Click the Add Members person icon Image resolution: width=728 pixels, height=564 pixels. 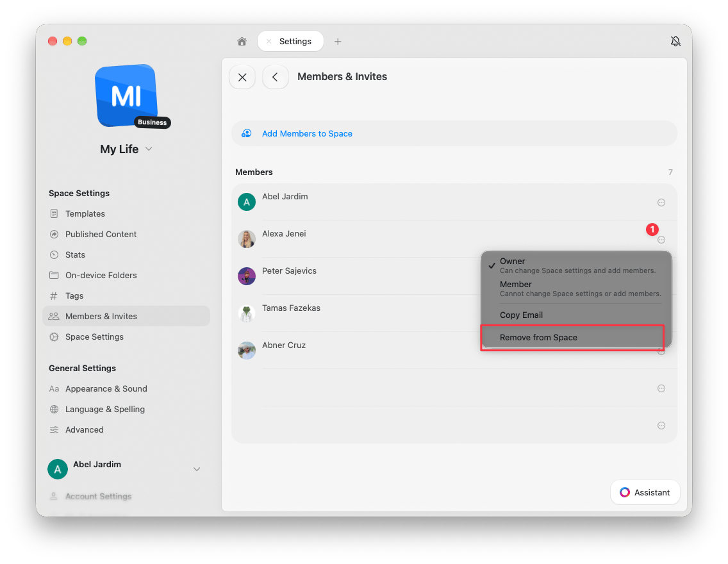click(x=247, y=134)
